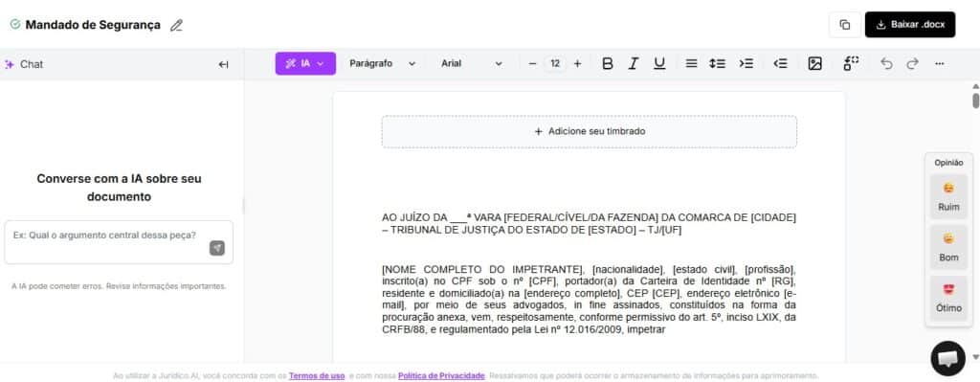Rate the document as Ótimo

948,298
